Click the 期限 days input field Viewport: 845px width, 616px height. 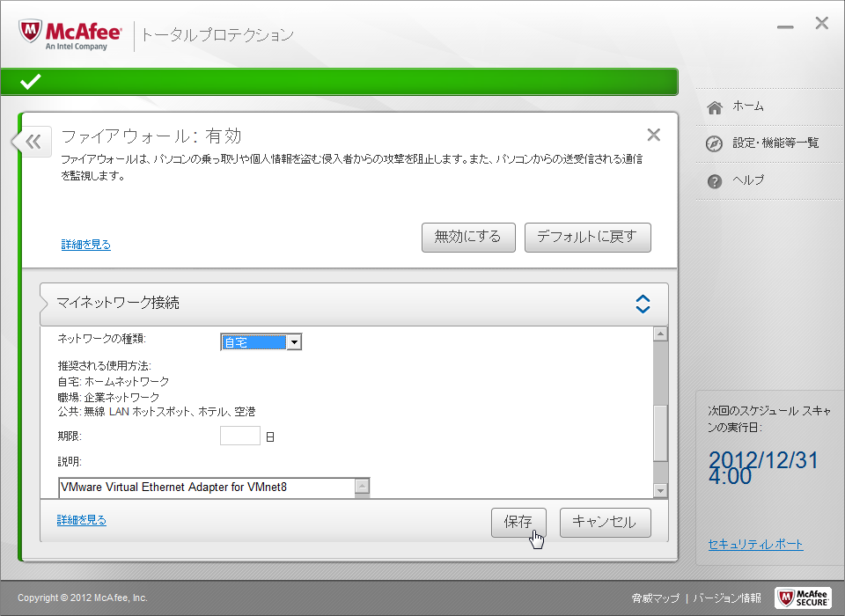(x=240, y=436)
